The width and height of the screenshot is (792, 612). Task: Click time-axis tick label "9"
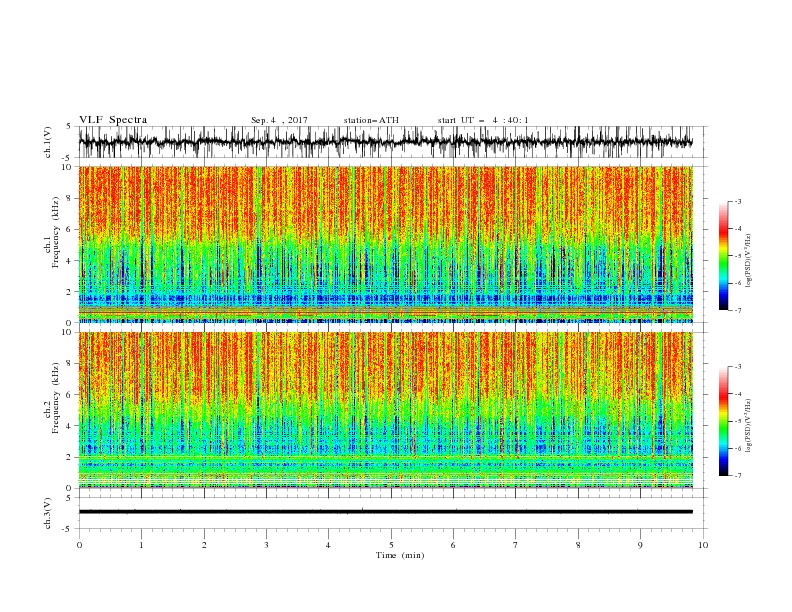640,545
